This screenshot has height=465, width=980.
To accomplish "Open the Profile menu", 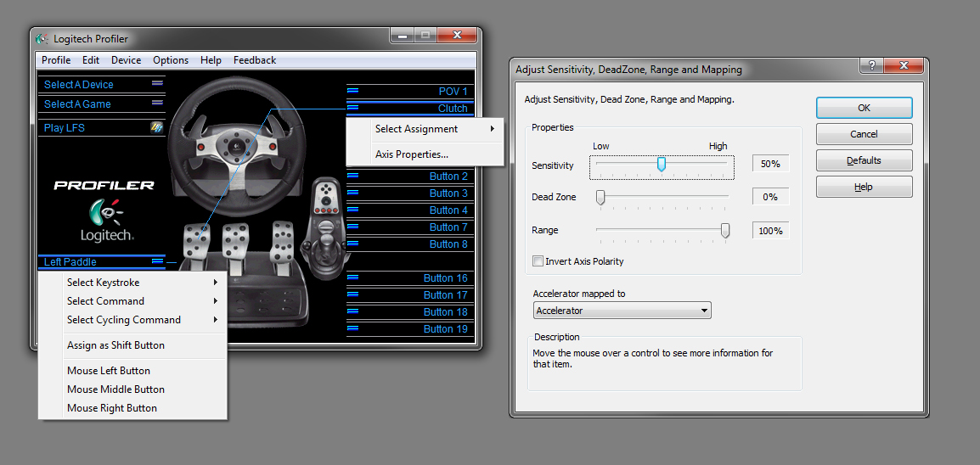I will click(56, 60).
